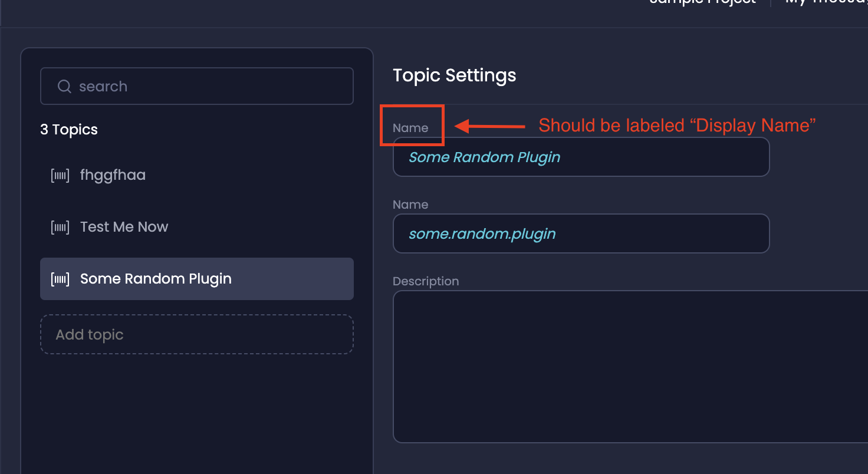Select the Some Random Plugin topic
The height and width of the screenshot is (474, 868).
156,278
